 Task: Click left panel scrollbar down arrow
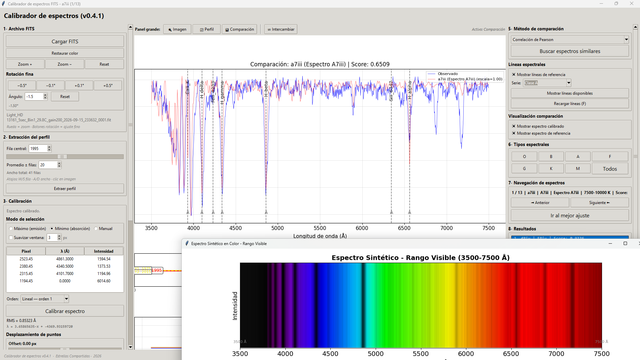coord(131,347)
